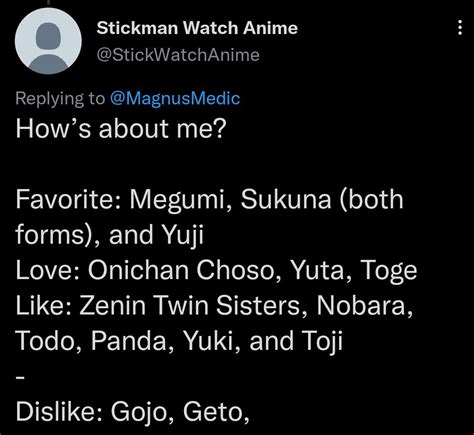
Task: Open Stickman Watch Anime display name profile
Action: tap(197, 28)
